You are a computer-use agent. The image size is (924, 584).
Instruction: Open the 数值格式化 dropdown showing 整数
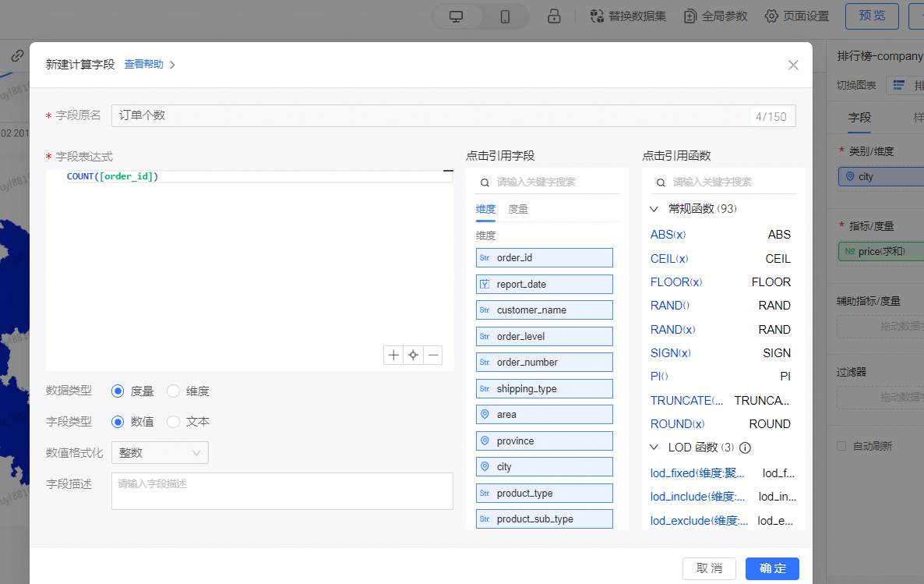[x=160, y=453]
